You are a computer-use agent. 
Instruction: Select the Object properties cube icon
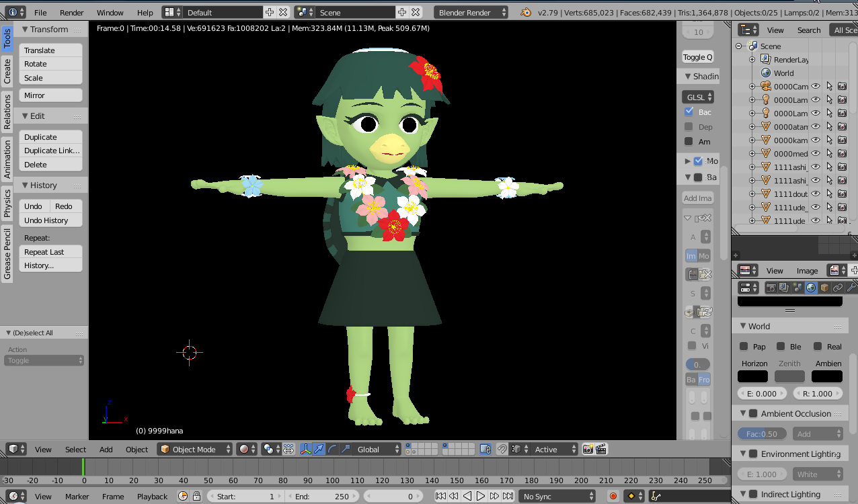(x=824, y=288)
